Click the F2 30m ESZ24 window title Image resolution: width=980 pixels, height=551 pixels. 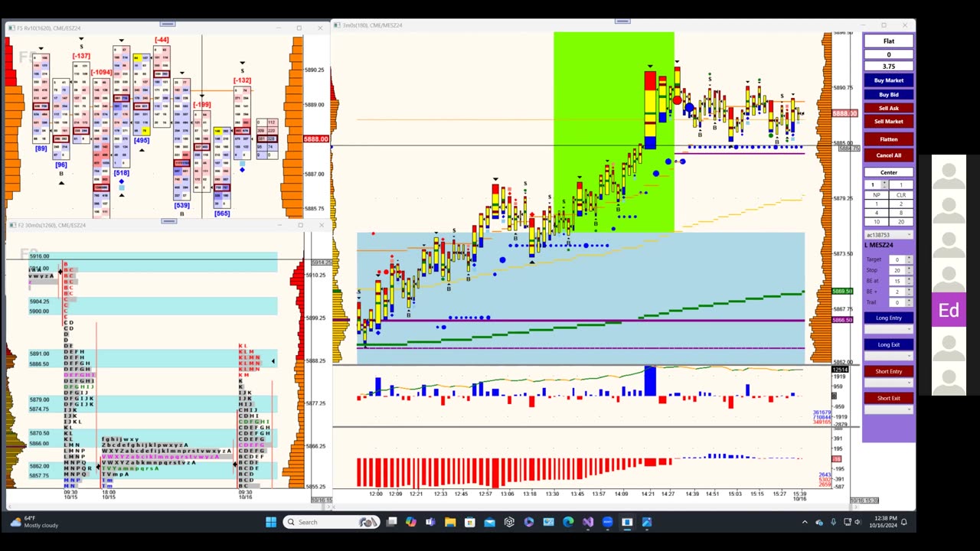(52, 226)
